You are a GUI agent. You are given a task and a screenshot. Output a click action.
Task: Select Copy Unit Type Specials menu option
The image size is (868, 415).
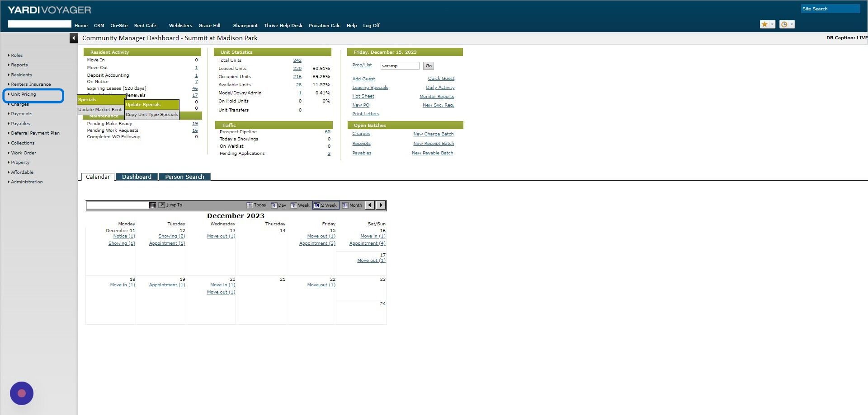[152, 114]
